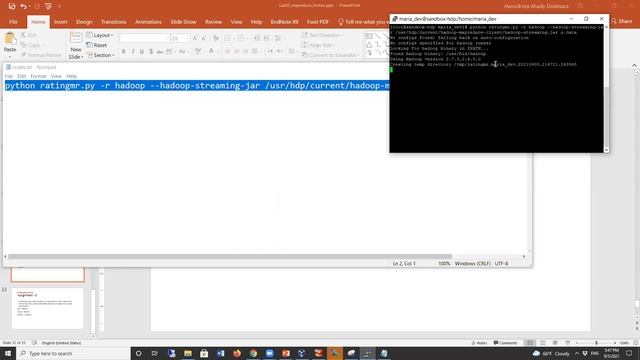Open Notepad's Format menu
This screenshot has width=640, height=360.
[38, 76]
